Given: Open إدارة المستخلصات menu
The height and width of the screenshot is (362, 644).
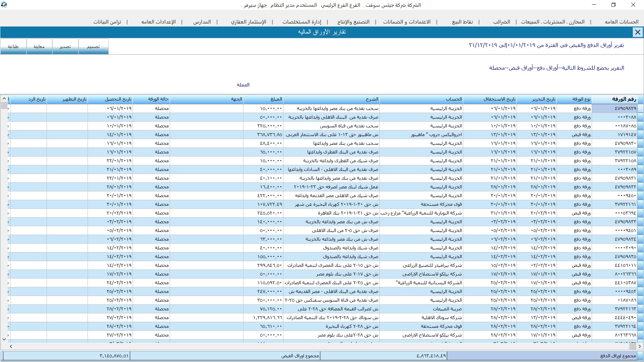Looking at the screenshot, I should click(x=302, y=22).
